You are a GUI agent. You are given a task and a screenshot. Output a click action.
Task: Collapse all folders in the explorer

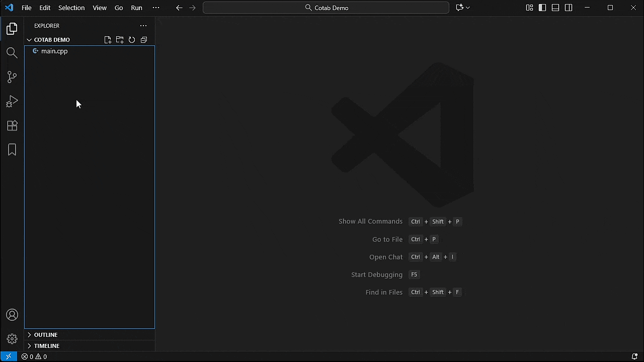tap(143, 40)
